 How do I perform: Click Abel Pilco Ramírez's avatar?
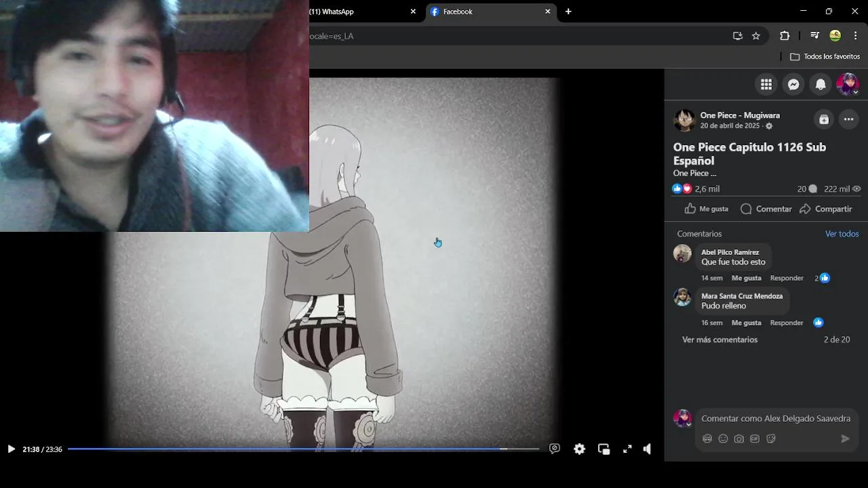[682, 253]
